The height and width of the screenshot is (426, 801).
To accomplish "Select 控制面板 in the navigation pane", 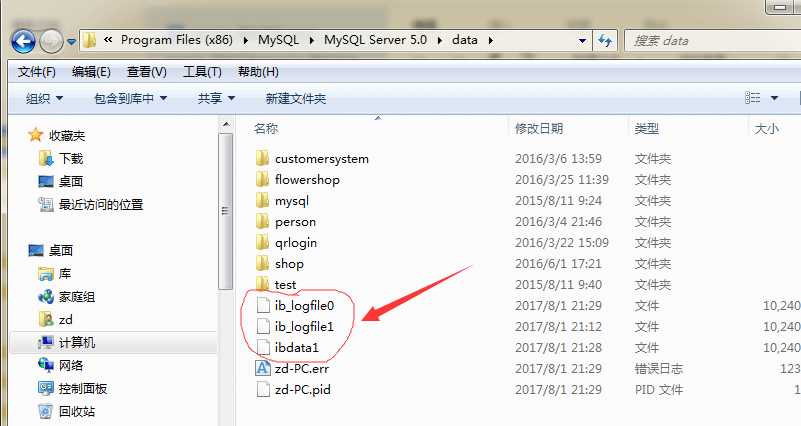I will (83, 389).
